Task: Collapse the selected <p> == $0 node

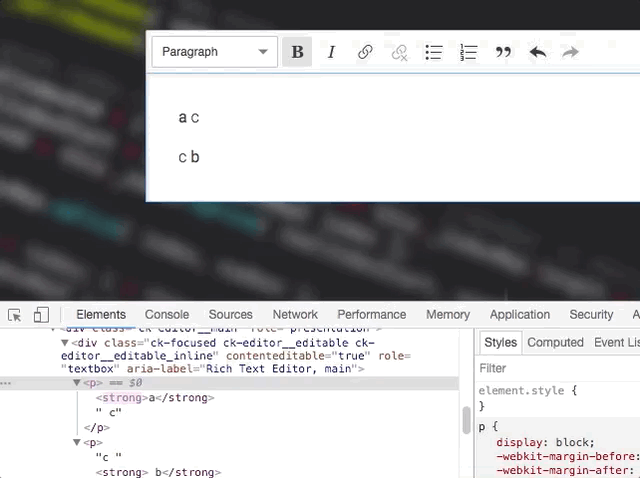Action: pos(76,383)
